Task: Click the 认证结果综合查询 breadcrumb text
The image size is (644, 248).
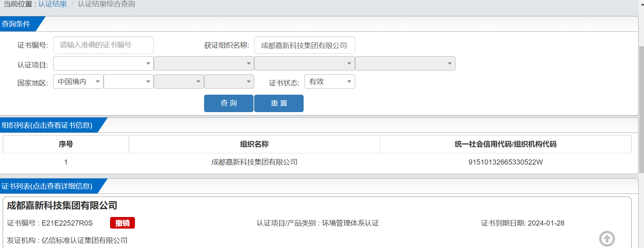Action: pyautogui.click(x=106, y=4)
